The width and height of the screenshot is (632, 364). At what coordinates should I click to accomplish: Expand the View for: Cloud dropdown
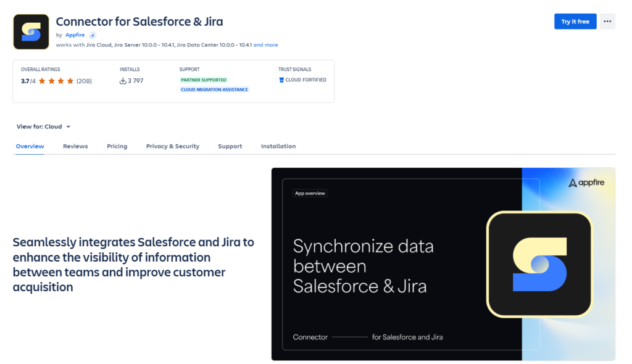43,126
